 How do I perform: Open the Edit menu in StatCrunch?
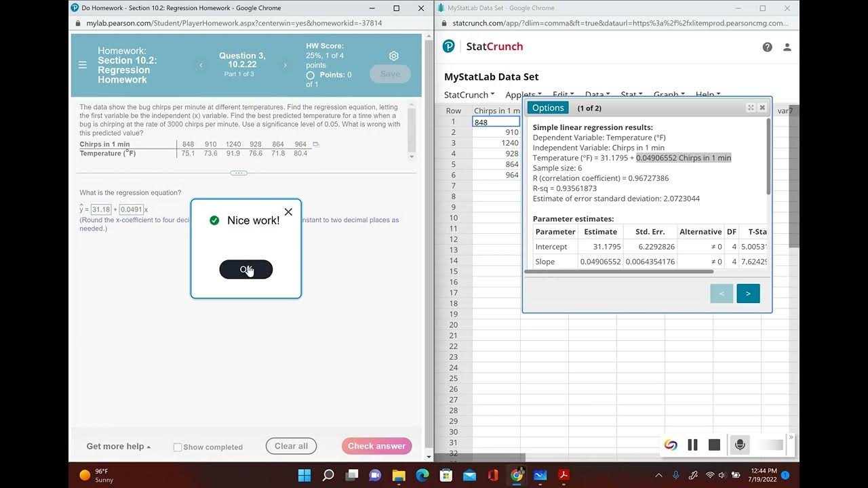pos(563,95)
